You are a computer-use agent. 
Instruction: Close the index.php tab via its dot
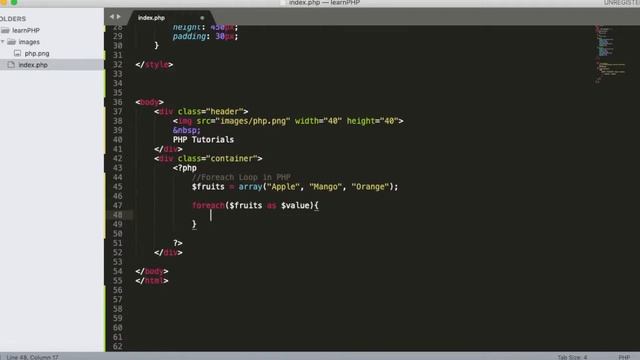tap(202, 18)
